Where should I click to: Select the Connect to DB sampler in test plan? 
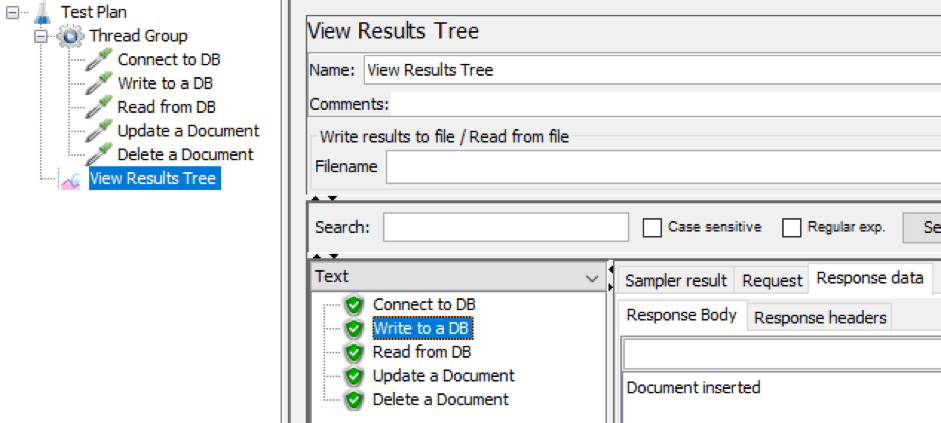click(x=169, y=60)
